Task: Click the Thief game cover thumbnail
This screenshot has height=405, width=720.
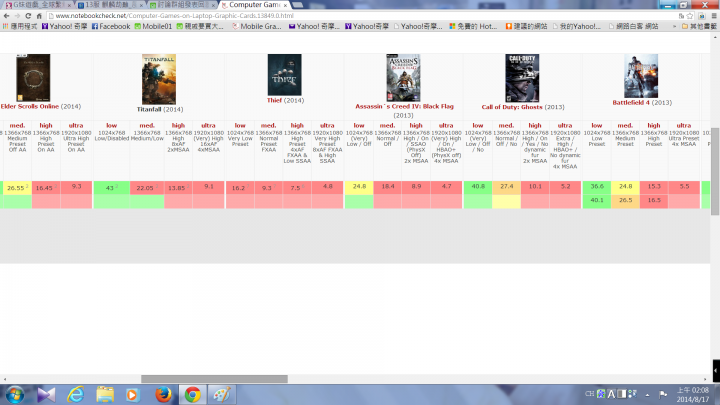Action: click(x=285, y=75)
